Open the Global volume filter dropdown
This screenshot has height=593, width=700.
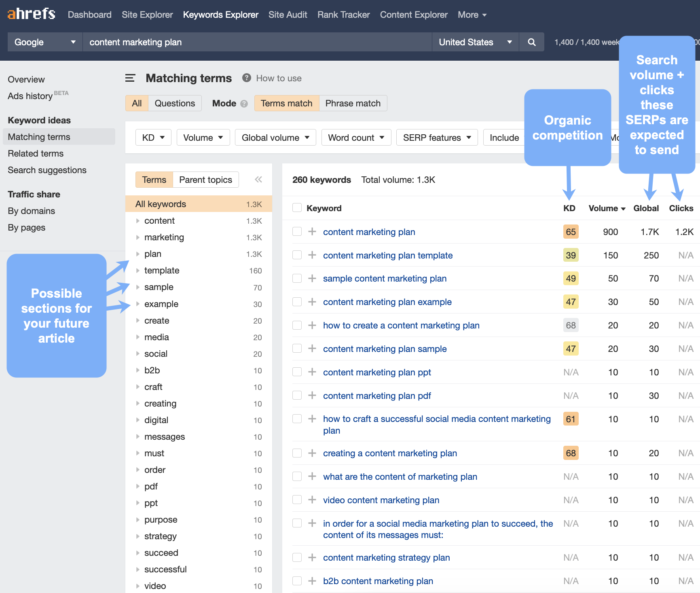click(x=275, y=138)
